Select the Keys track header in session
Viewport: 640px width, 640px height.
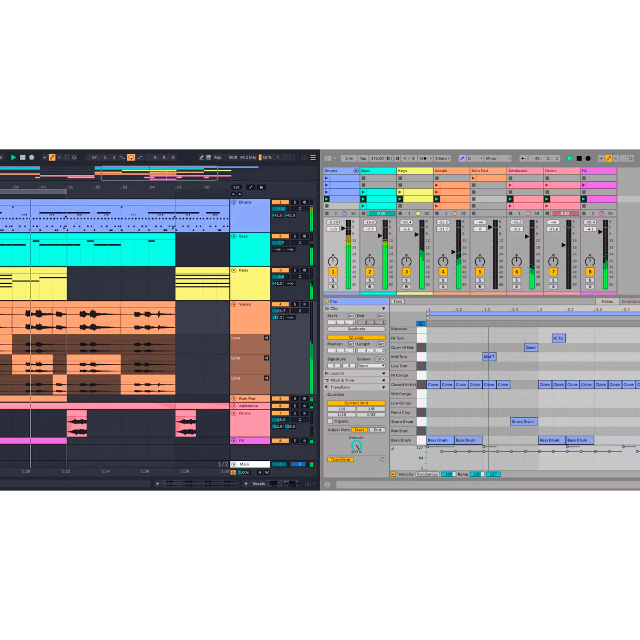tap(415, 171)
